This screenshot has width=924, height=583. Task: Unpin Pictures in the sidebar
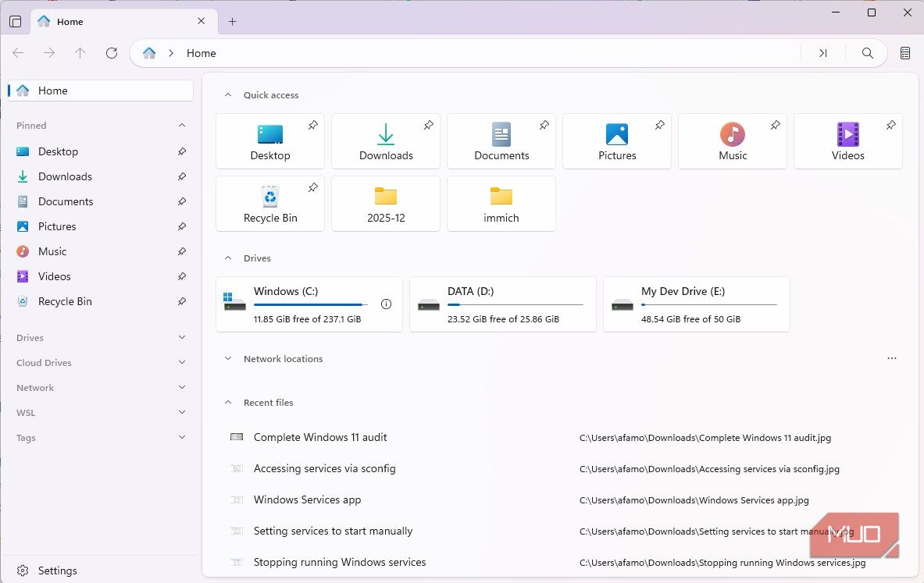pos(182,226)
